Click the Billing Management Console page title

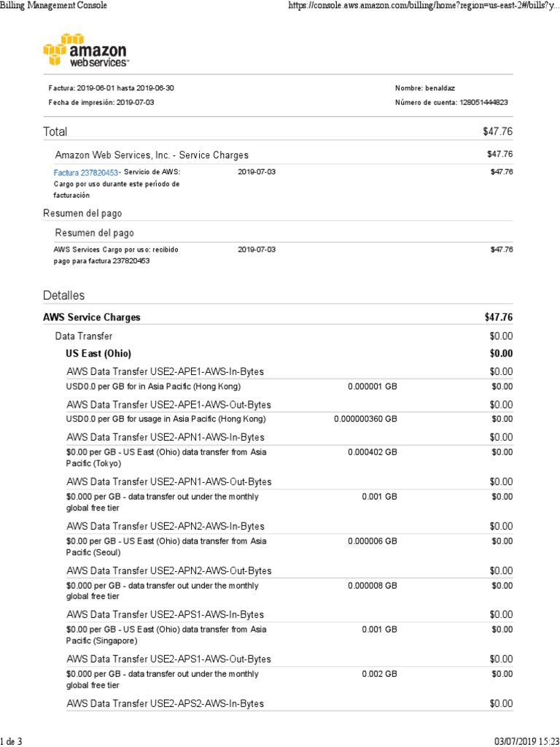click(x=53, y=6)
